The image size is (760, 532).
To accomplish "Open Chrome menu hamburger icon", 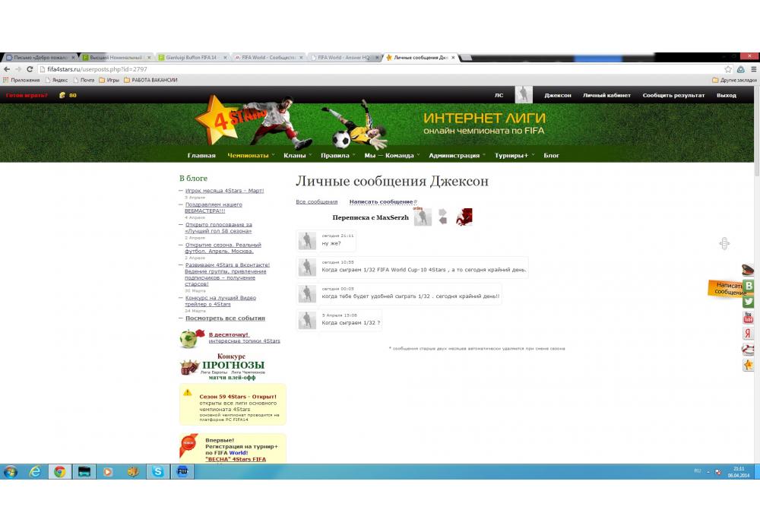I will (x=754, y=69).
